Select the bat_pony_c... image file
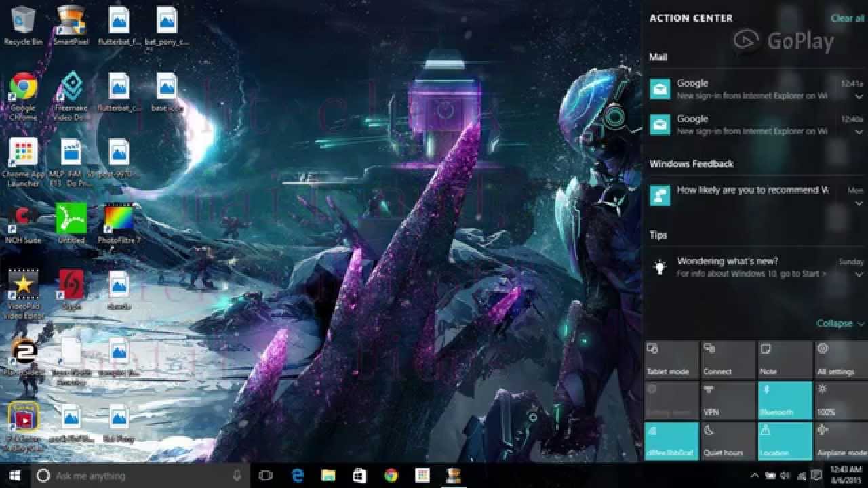Image resolution: width=868 pixels, height=488 pixels. pos(167,26)
